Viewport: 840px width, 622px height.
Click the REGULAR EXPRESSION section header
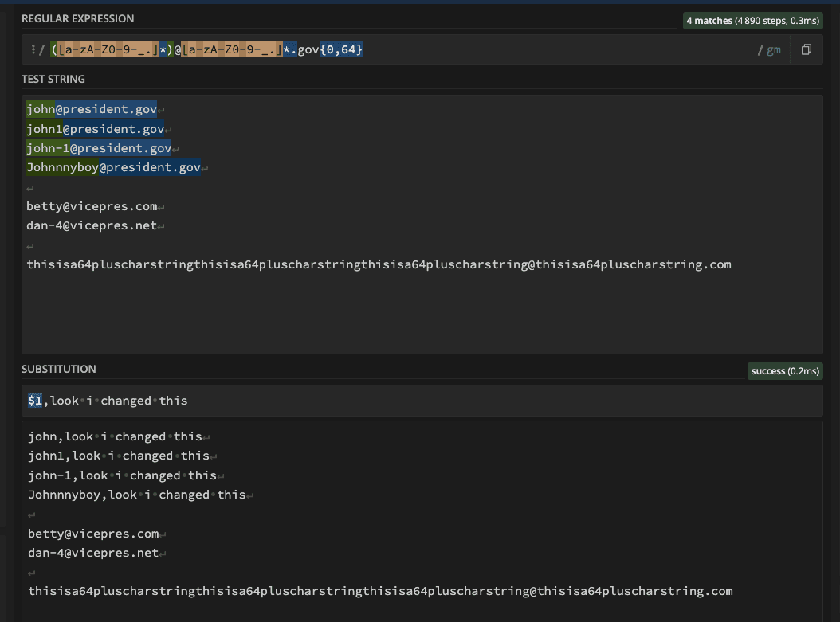[x=77, y=18]
